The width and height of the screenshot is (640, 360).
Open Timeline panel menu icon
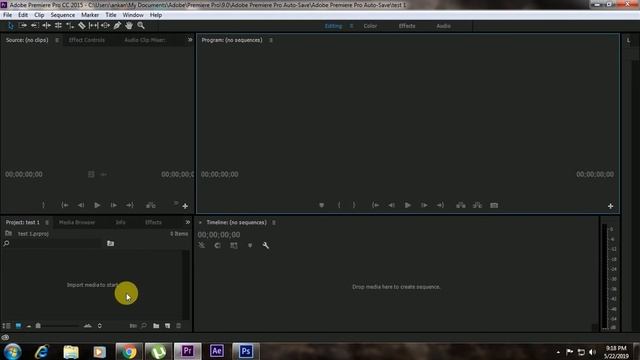coord(274,222)
